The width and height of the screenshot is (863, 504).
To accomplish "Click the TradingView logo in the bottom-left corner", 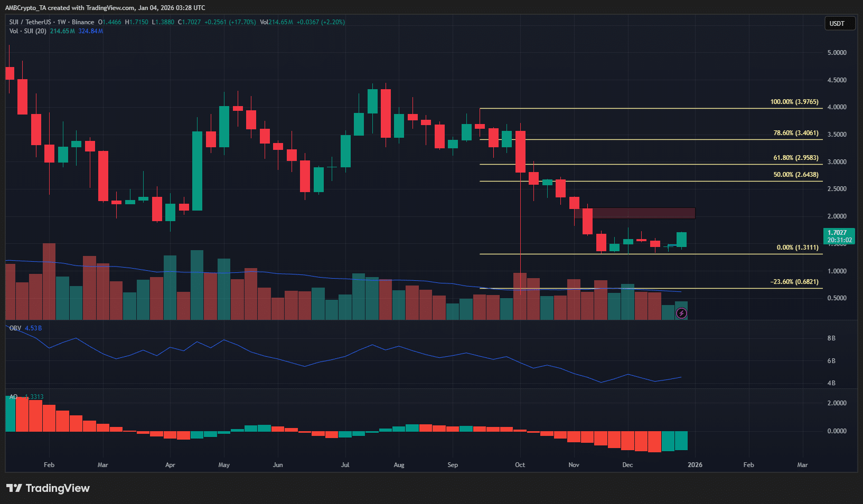I will click(48, 488).
